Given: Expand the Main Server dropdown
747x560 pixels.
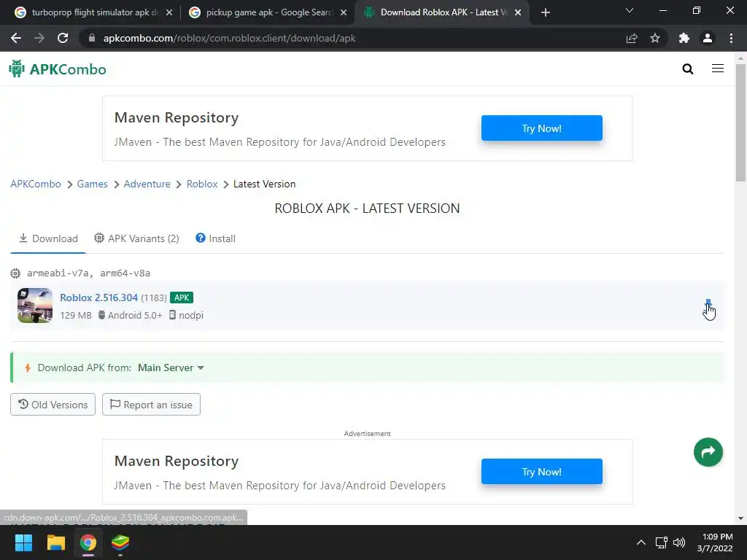Looking at the screenshot, I should pyautogui.click(x=171, y=367).
